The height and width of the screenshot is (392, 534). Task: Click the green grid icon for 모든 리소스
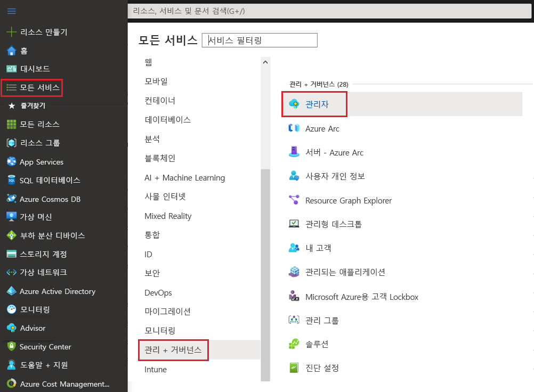click(x=11, y=124)
